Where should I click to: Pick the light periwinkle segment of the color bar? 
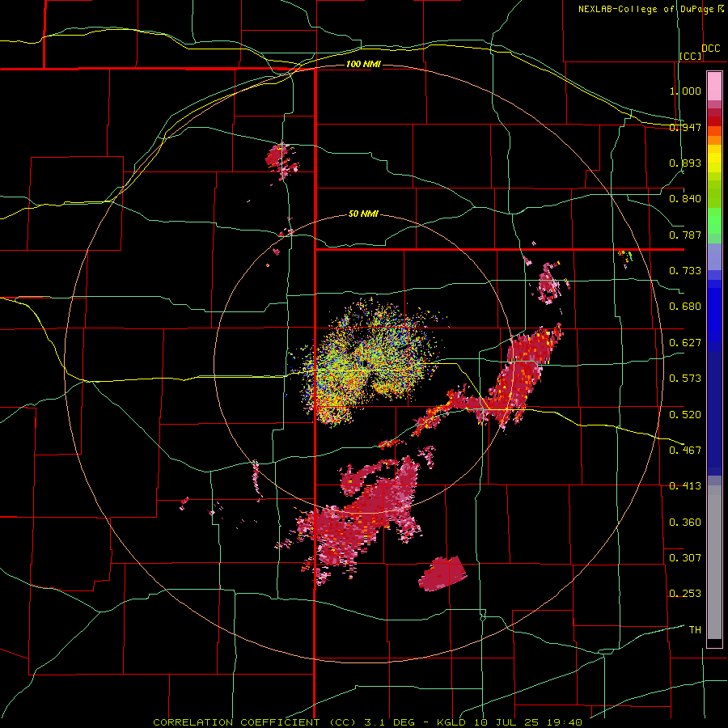[714, 256]
